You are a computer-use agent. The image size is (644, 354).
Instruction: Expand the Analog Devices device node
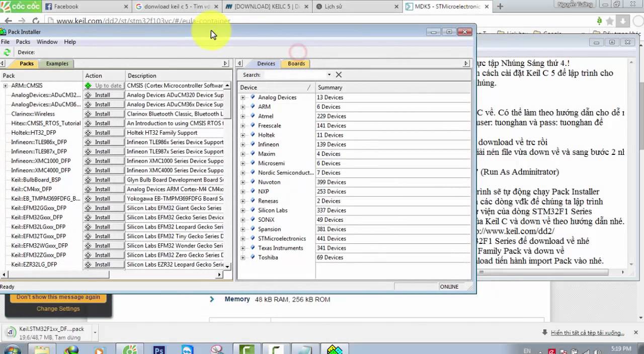coord(243,98)
